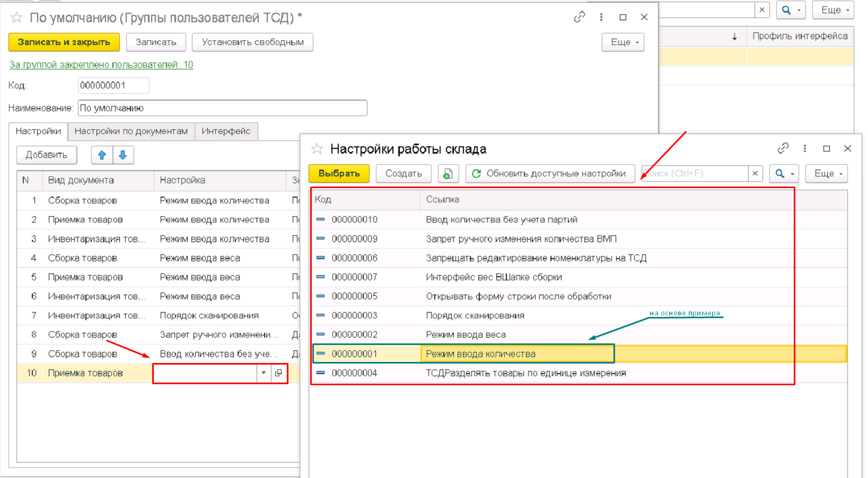
Task: Open the kebab menu in Настройки работы склада header
Action: coord(805,148)
